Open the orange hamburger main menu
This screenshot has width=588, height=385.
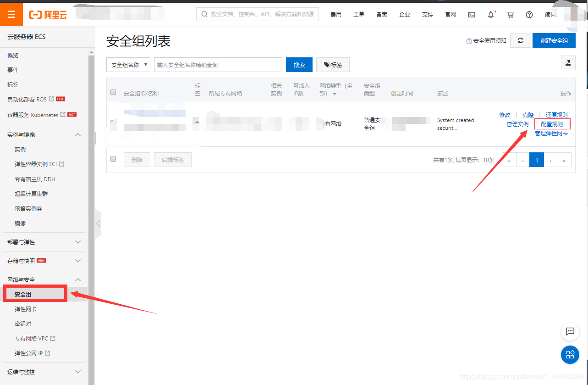11,15
